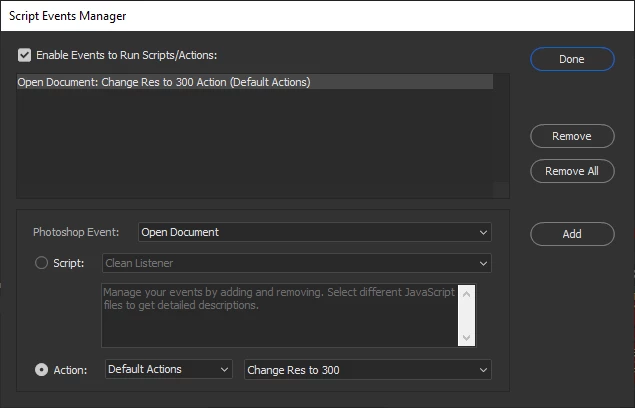Select the Script radio button
Viewport: 635px width, 408px height.
tap(41, 263)
